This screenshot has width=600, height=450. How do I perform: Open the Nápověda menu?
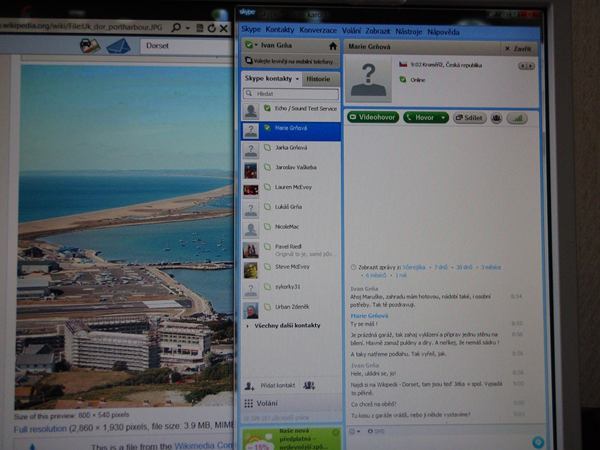(x=443, y=32)
